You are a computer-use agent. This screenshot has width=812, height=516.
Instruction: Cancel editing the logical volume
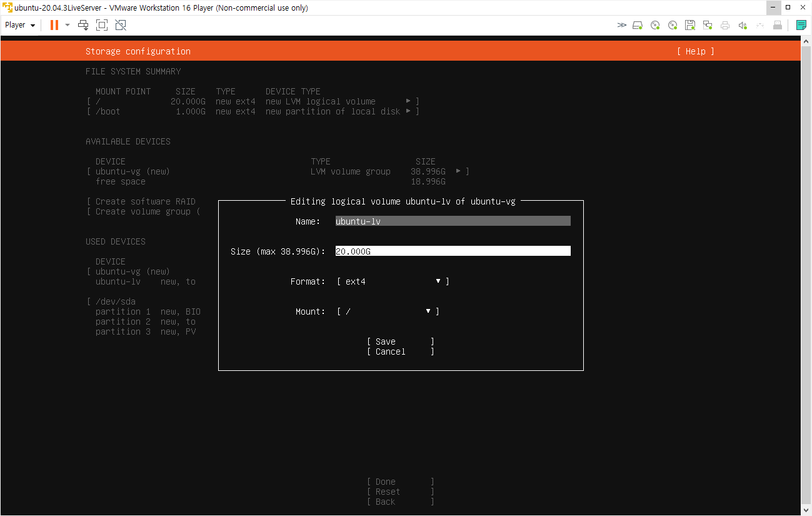(400, 352)
